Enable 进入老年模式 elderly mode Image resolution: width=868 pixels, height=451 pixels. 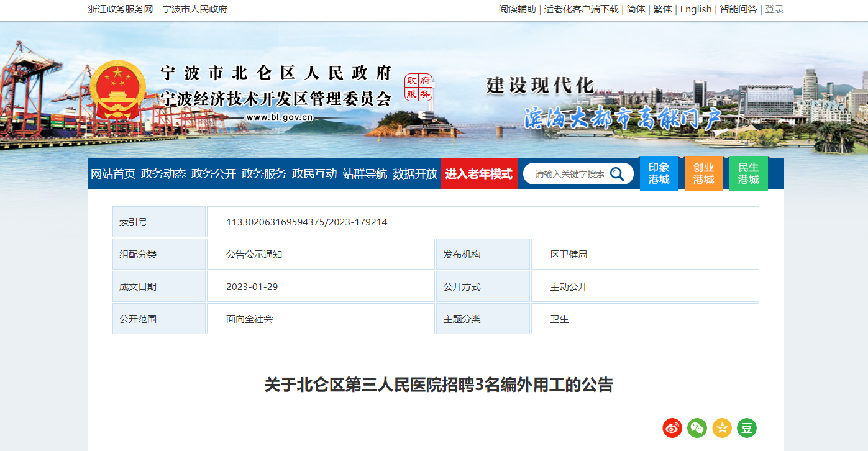click(x=478, y=174)
